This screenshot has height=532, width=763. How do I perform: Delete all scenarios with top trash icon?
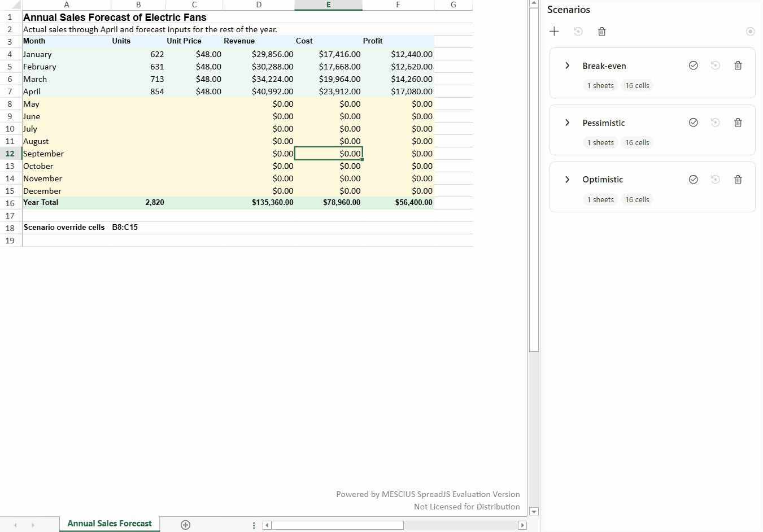[601, 31]
